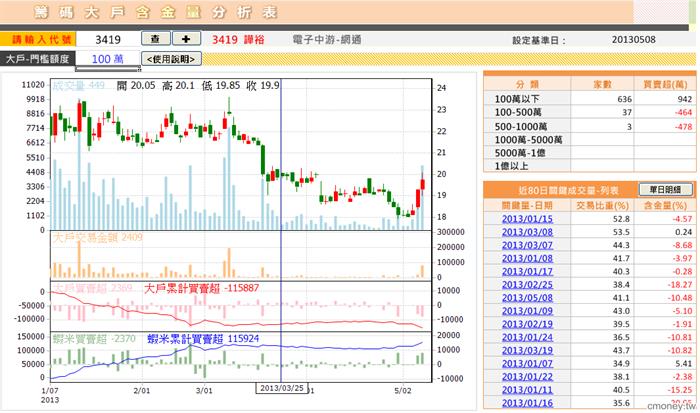This screenshot has width=700, height=413.
Task: Open the 2013/05/08 date link
Action: click(x=527, y=298)
